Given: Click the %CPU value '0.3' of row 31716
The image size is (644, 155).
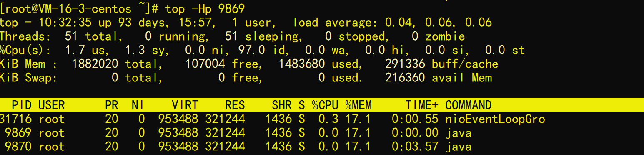Looking at the screenshot, I should (x=328, y=119).
